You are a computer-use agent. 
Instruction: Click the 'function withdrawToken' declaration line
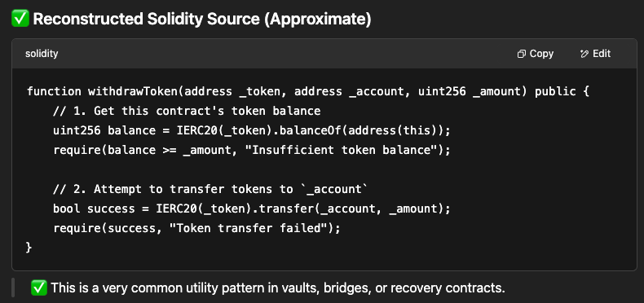[x=308, y=91]
